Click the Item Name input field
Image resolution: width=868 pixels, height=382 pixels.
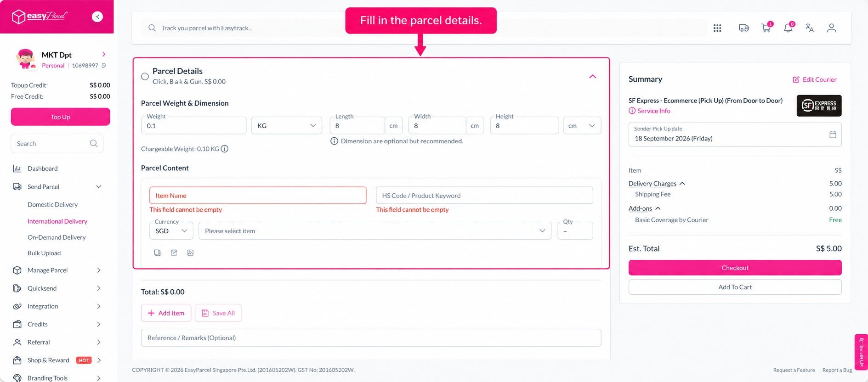pos(258,195)
